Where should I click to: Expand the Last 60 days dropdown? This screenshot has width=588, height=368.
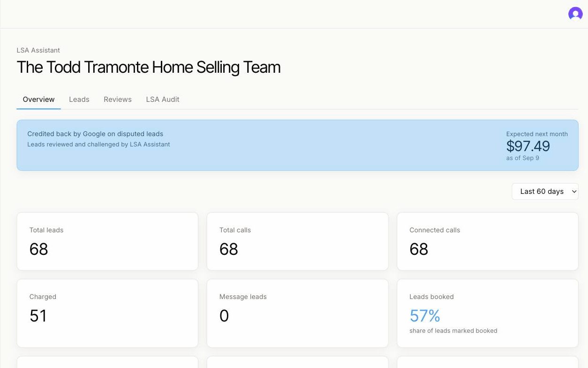click(545, 192)
